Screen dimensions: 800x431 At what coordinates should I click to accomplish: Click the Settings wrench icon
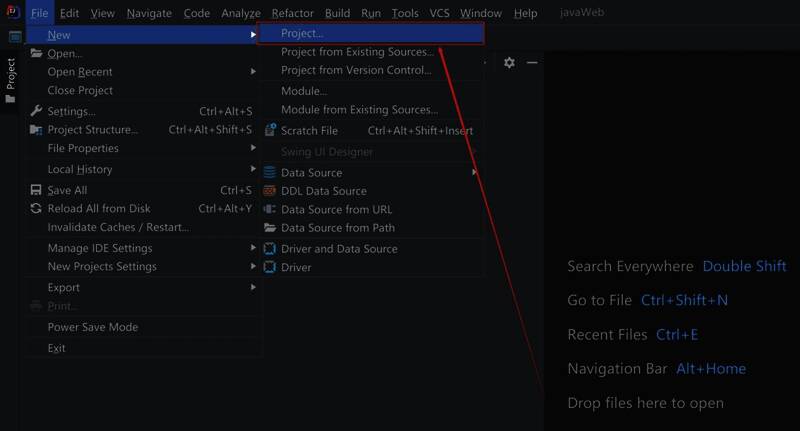tap(37, 111)
